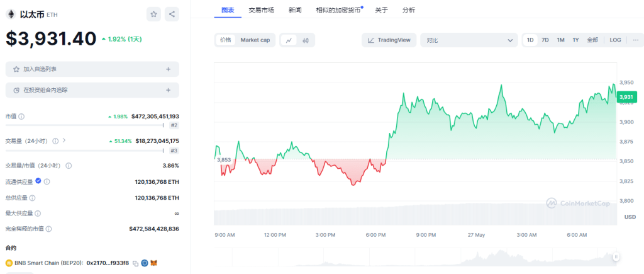
Task: Toggle LOG scale on the chart
Action: click(x=615, y=40)
